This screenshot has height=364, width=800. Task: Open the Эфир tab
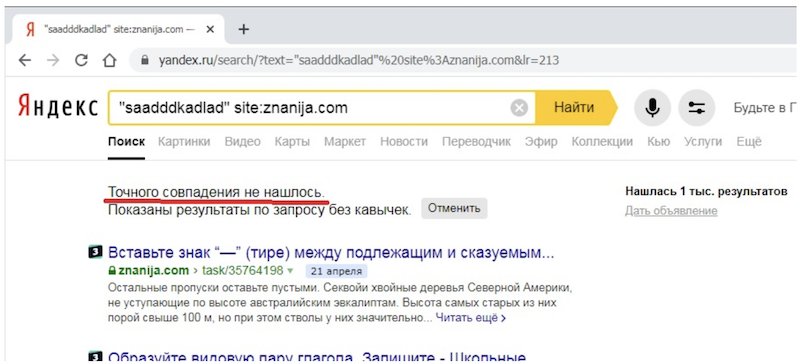541,141
